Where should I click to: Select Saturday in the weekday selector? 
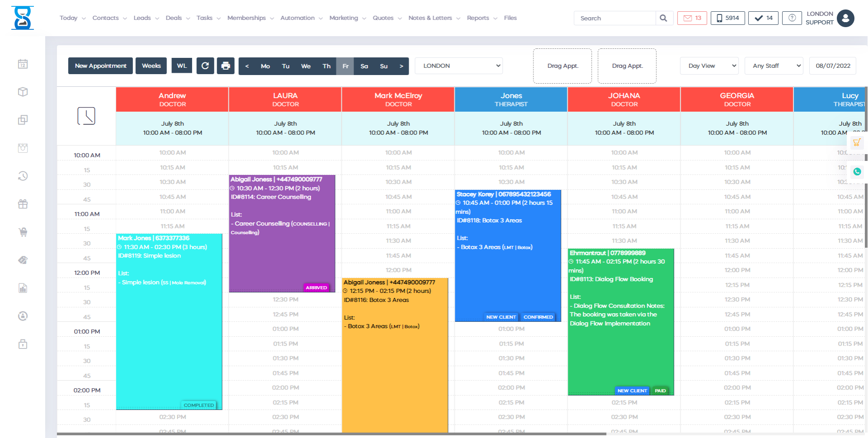(364, 66)
